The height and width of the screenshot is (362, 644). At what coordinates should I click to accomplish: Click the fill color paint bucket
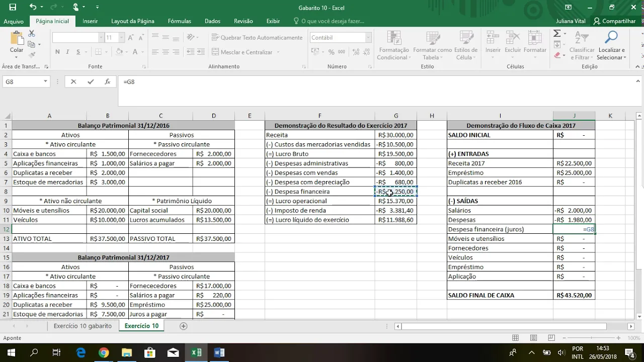[119, 52]
